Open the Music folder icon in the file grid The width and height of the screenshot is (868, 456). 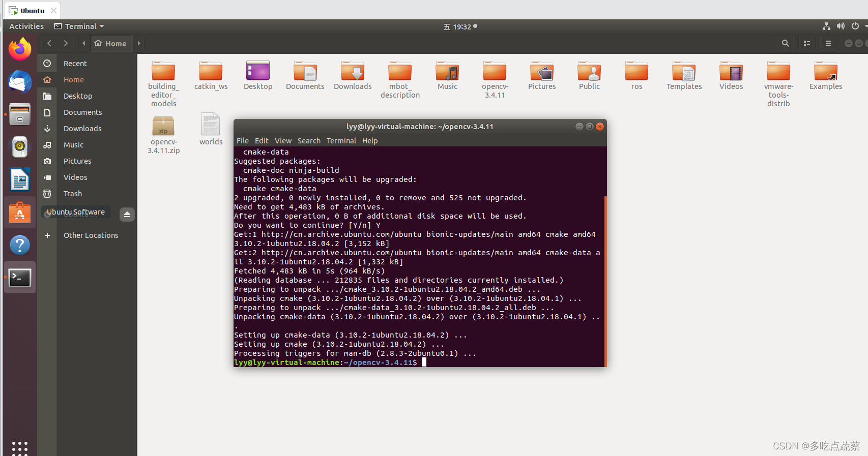click(x=447, y=76)
